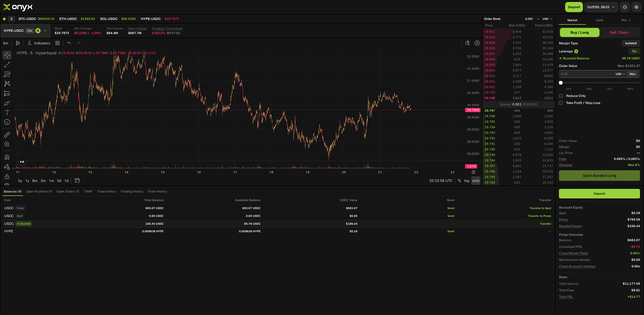This screenshot has width=644, height=315.
Task: Click the Open Boosted Long button
Action: pyautogui.click(x=599, y=176)
